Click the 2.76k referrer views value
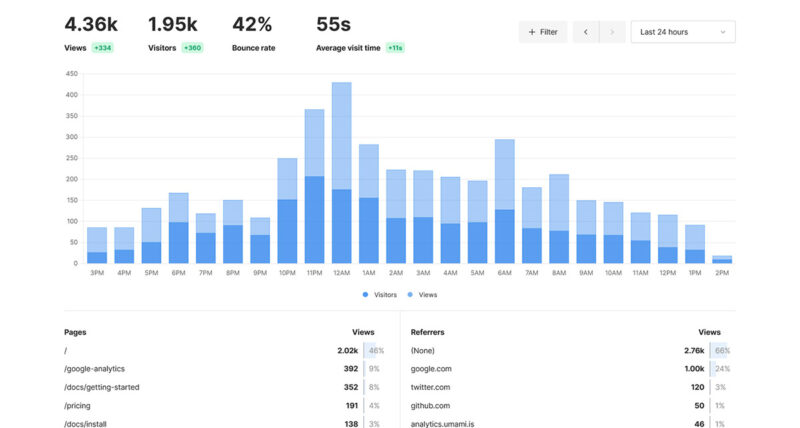 [x=694, y=350]
